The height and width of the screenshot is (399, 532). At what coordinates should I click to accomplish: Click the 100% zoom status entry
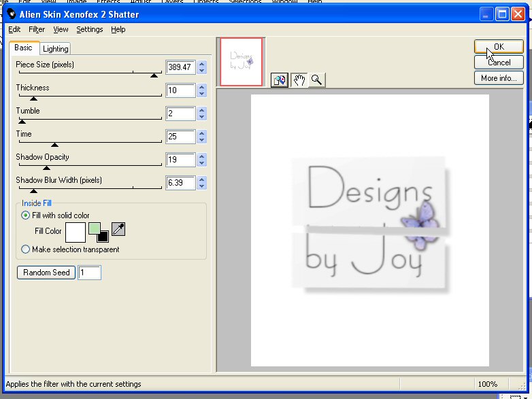pyautogui.click(x=488, y=384)
